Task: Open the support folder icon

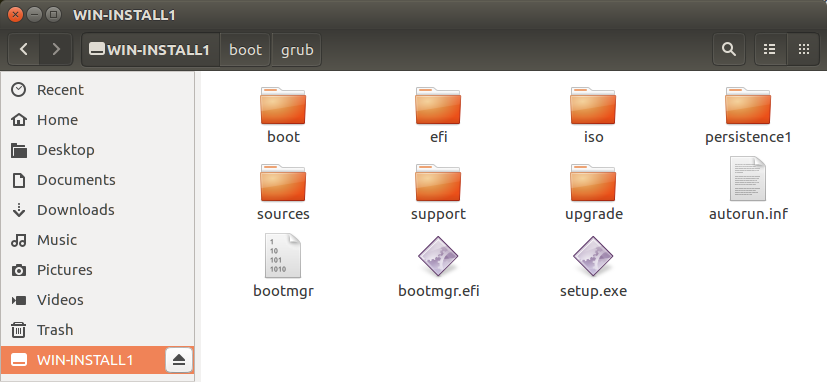Action: pyautogui.click(x=438, y=183)
